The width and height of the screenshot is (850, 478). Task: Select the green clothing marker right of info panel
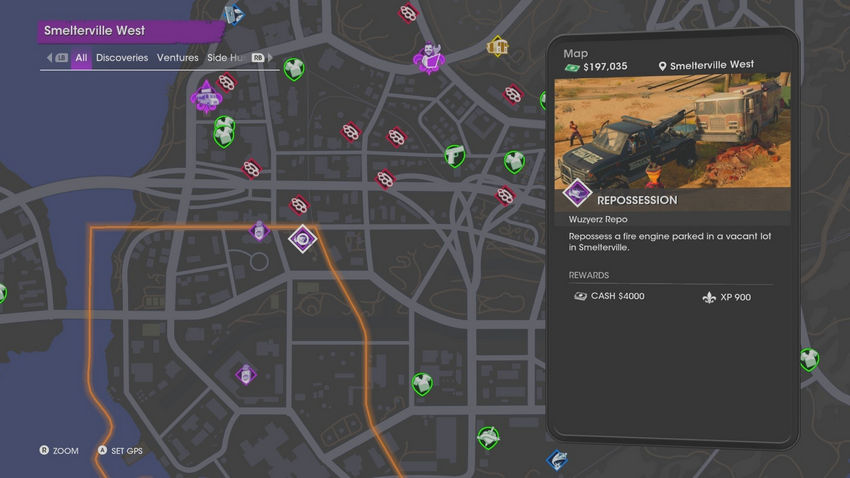pyautogui.click(x=809, y=359)
